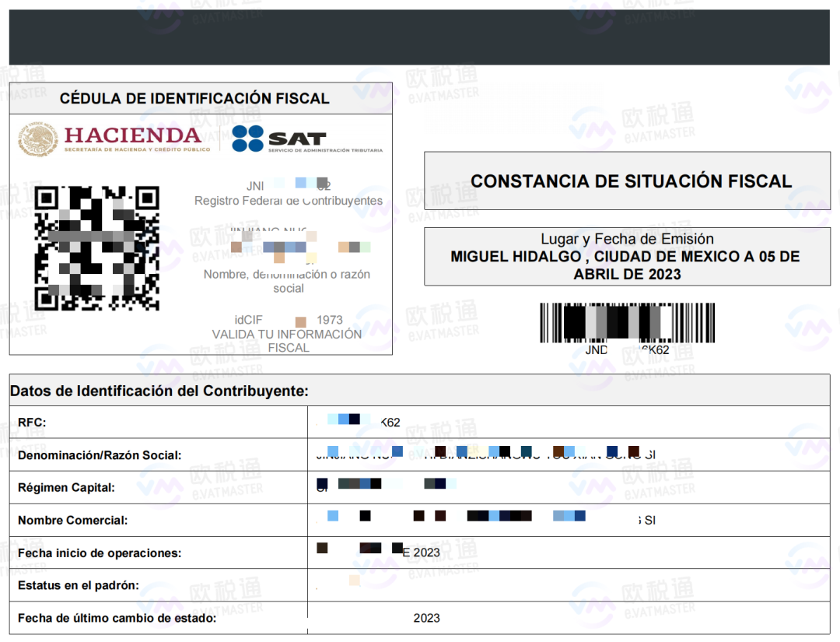Click Fecha inicio de operaciones label

click(x=100, y=553)
